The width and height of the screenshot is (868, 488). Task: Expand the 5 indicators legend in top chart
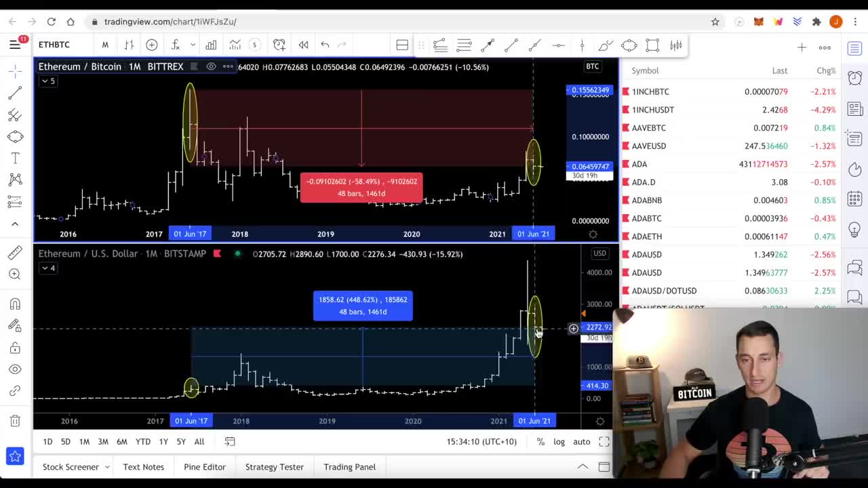point(48,81)
